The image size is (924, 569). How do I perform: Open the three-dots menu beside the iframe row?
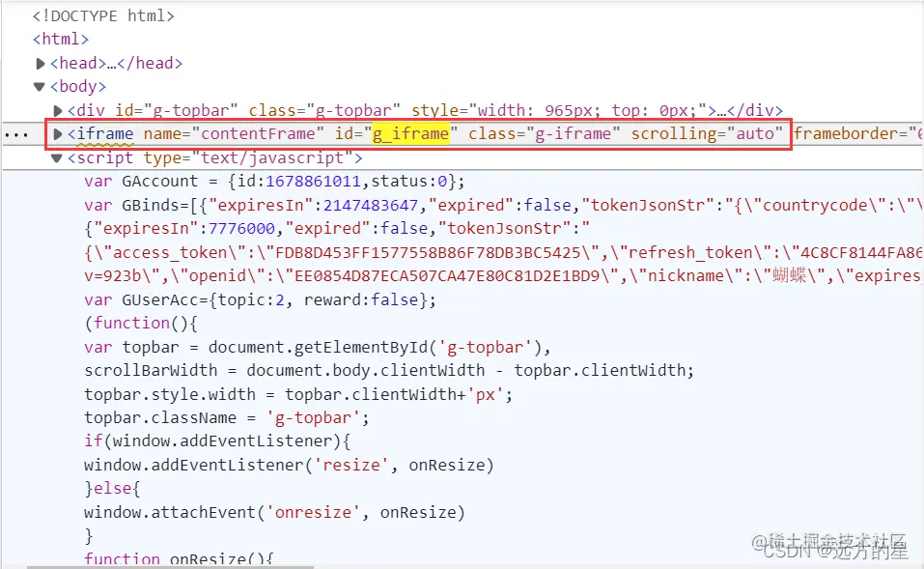click(15, 135)
